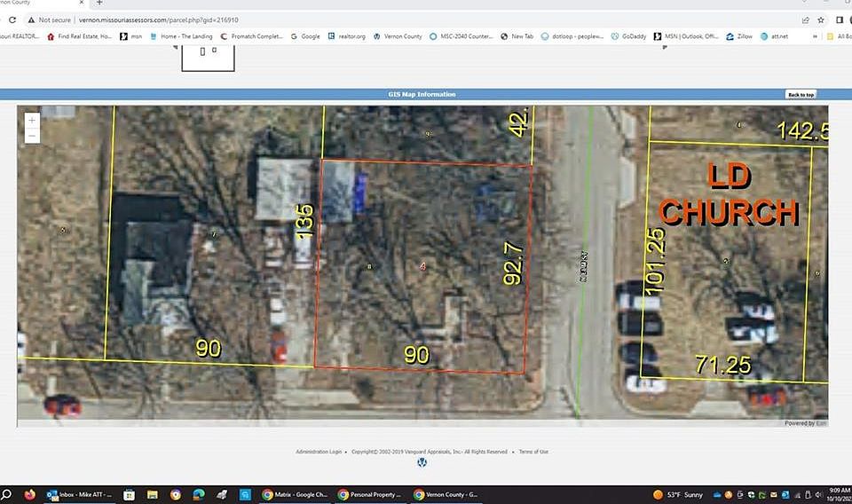Click the building sketch thumbnail above map

pos(208,58)
